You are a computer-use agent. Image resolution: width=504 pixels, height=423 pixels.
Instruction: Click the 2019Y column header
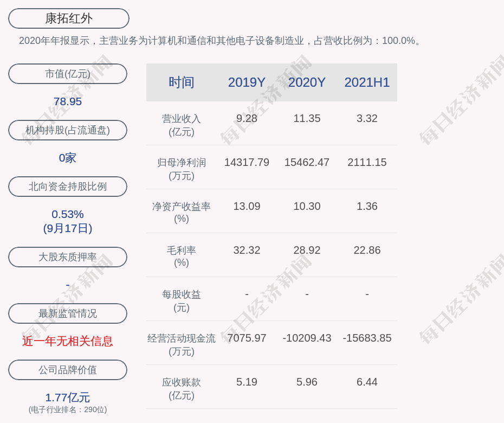[247, 82]
